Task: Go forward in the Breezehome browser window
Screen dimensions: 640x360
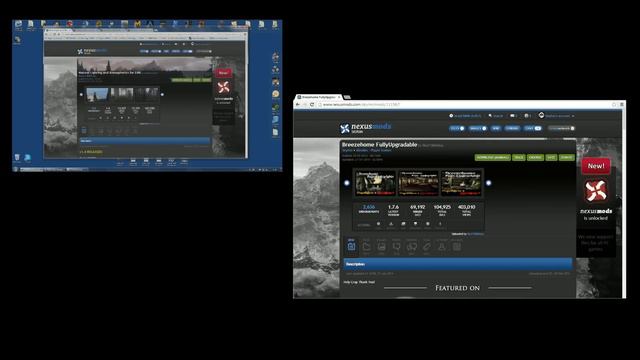Action: pyautogui.click(x=304, y=105)
